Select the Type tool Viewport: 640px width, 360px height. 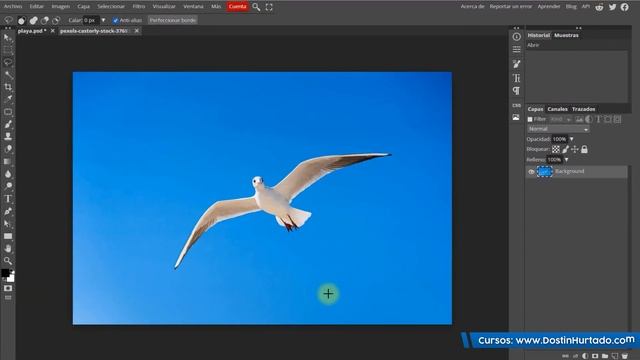[x=8, y=199]
